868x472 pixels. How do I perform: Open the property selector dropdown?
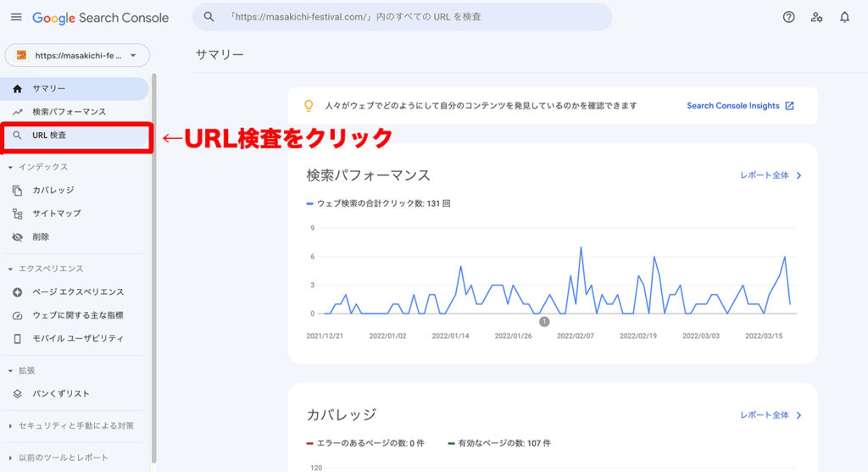pyautogui.click(x=77, y=55)
